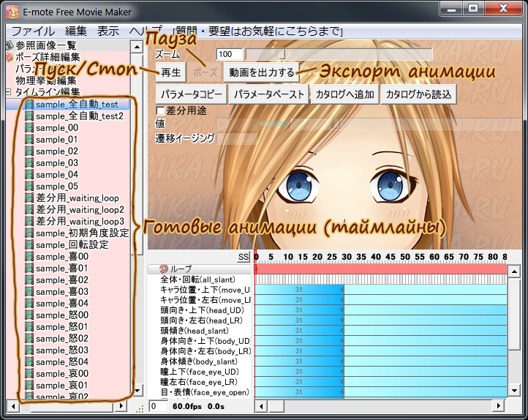The image size is (528, 420).
Task: Select timeline sample_哀01
Action: point(62,386)
